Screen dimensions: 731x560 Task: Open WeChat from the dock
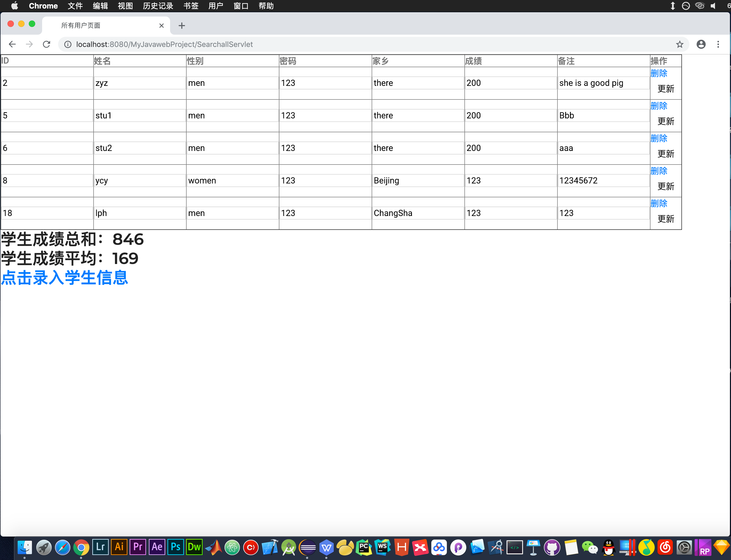590,547
